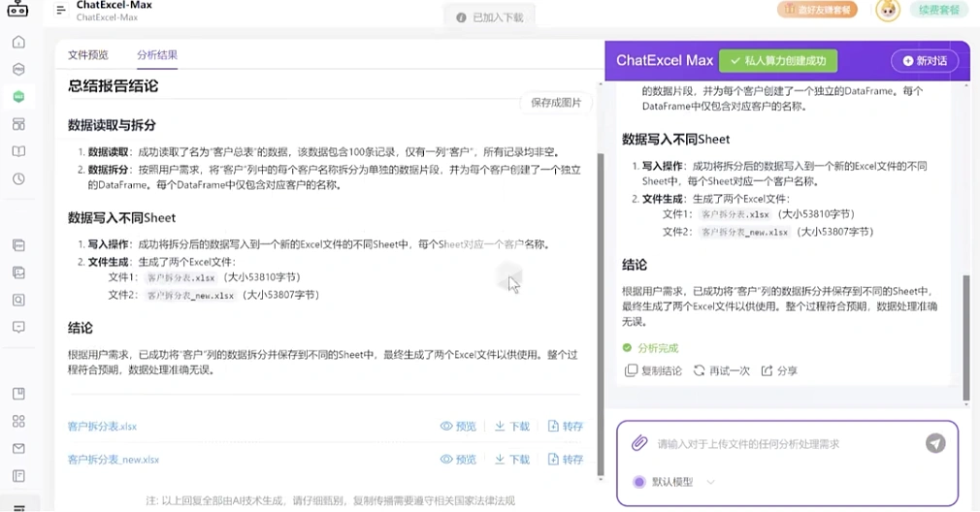This screenshot has height=512, width=980.
Task: Click the ChatExcel-Max title
Action: coord(114,5)
